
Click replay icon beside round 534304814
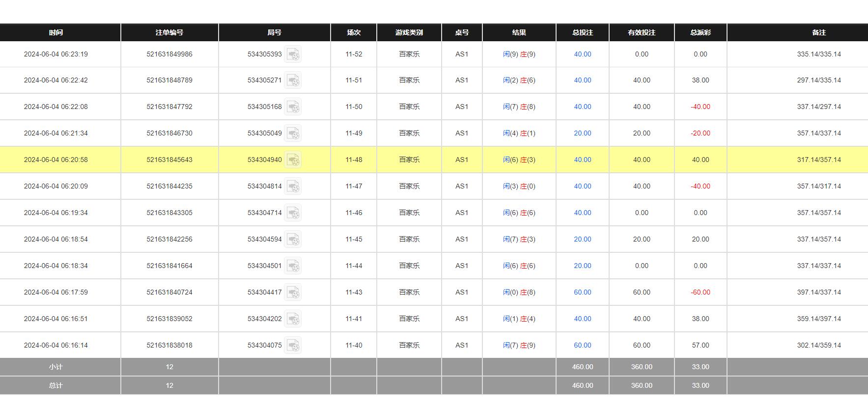(x=293, y=187)
